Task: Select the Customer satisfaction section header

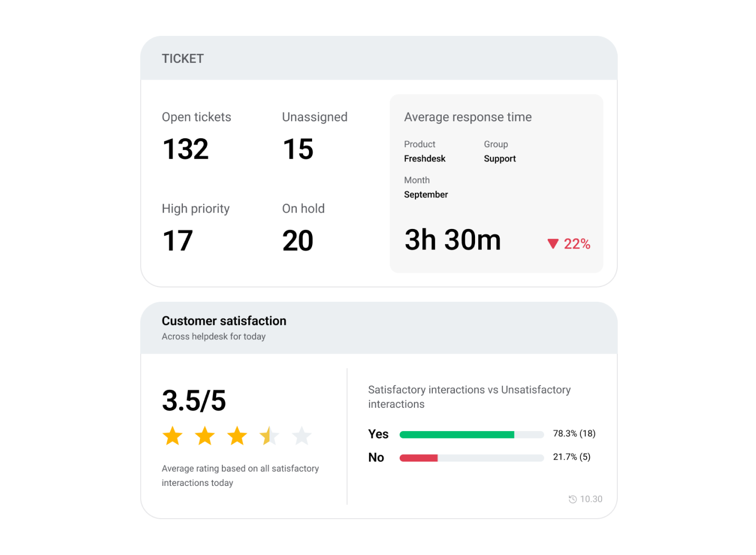Action: [224, 320]
